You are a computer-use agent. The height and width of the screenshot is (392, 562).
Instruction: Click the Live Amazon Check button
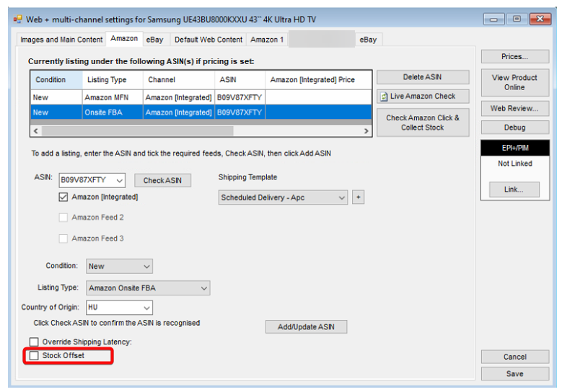tap(422, 96)
